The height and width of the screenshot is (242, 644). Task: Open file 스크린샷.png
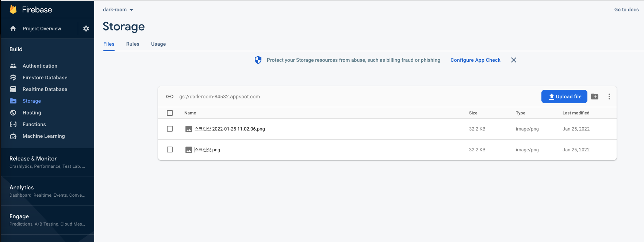[x=207, y=150]
